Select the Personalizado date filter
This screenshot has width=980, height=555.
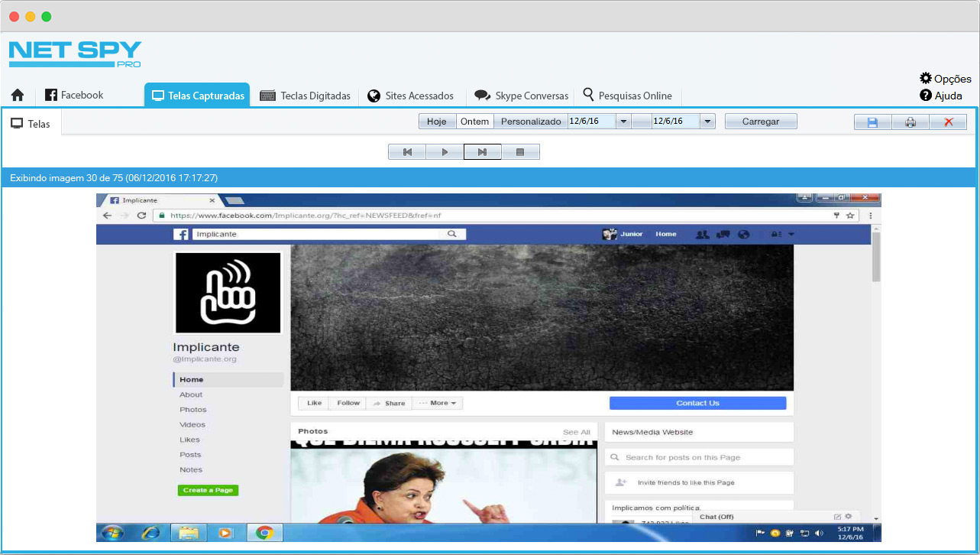point(530,122)
